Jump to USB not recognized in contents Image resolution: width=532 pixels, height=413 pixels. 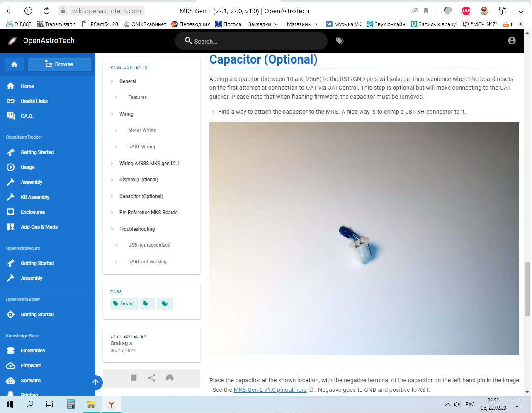pos(149,245)
